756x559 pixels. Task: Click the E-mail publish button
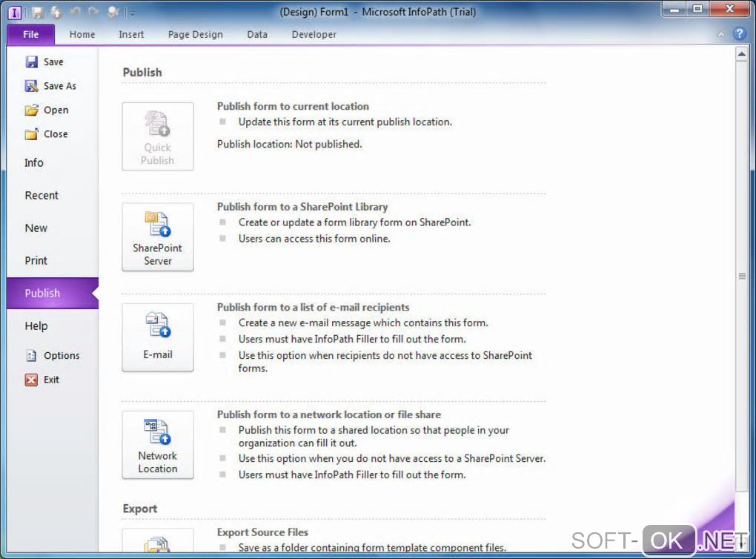pos(158,337)
